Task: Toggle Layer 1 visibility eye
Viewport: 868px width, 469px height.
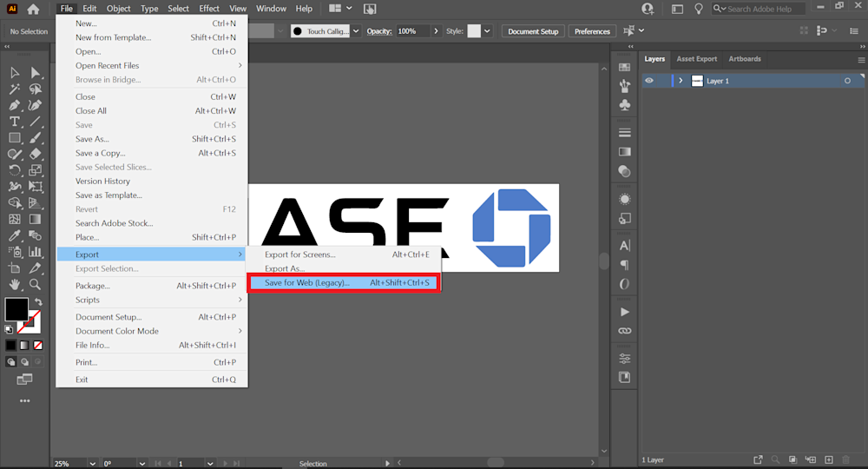Action: pyautogui.click(x=649, y=81)
